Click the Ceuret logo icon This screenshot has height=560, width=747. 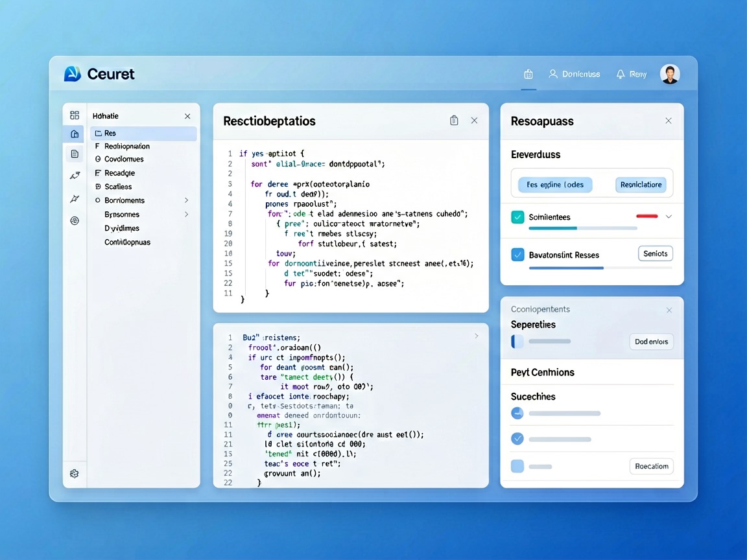[x=73, y=74]
